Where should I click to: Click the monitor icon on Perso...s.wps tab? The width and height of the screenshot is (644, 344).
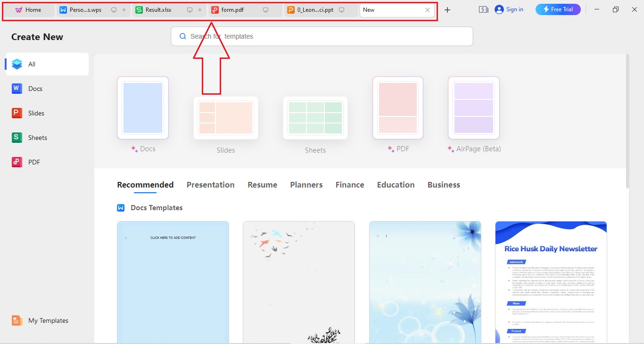click(114, 10)
